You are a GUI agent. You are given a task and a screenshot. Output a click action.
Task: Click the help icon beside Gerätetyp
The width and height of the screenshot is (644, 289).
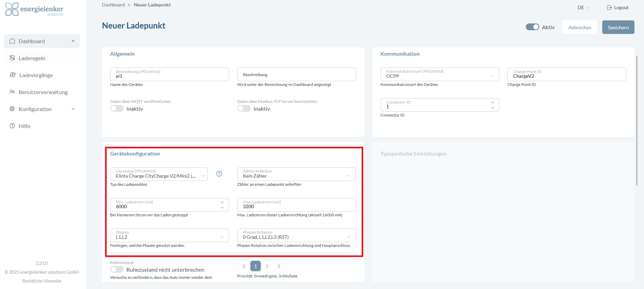pyautogui.click(x=219, y=174)
